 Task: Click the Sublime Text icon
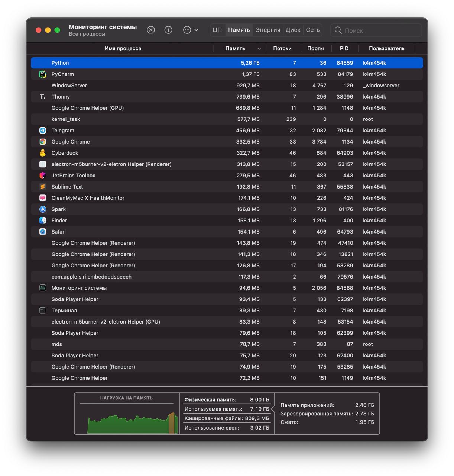[43, 187]
